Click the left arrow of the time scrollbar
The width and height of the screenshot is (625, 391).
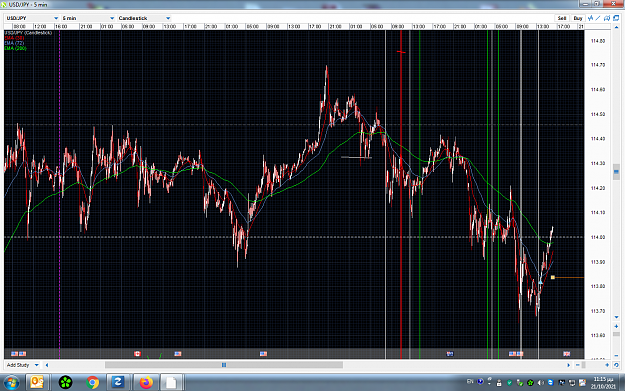pos(47,365)
